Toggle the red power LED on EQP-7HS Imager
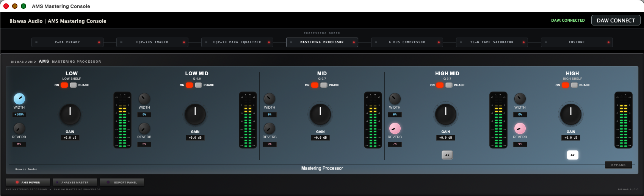 184,42
